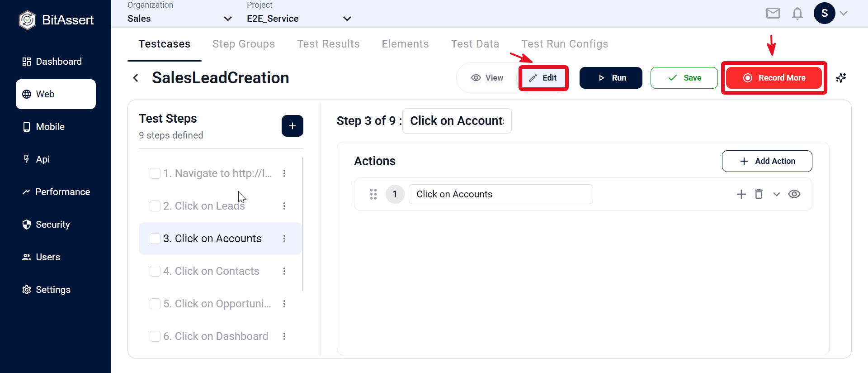Add a new test step with plus button
Viewport: 868px width, 373px height.
click(x=292, y=126)
